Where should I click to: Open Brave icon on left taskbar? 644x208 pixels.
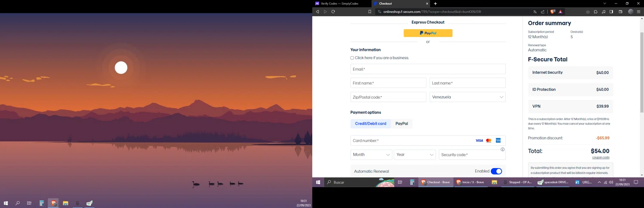[54, 203]
